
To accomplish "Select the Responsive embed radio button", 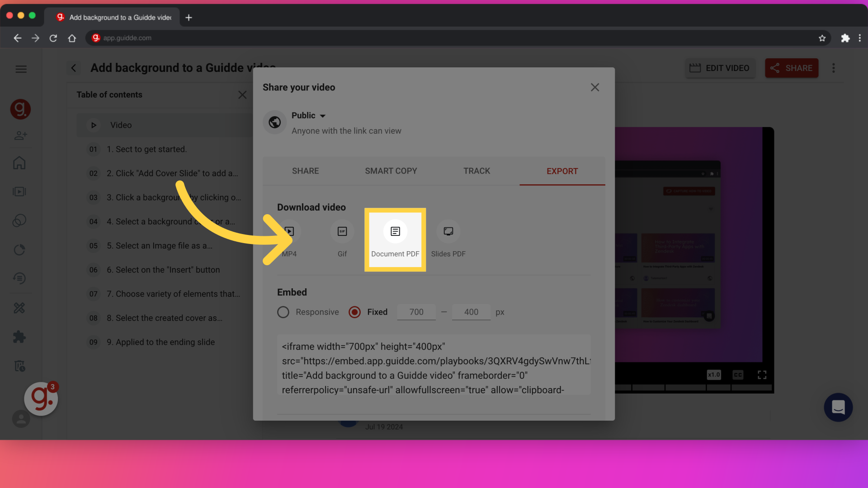I will click(x=283, y=312).
